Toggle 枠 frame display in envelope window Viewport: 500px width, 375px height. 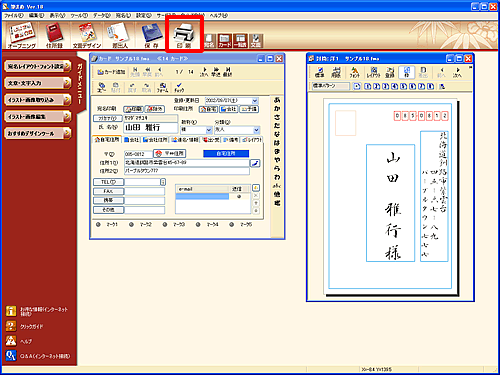pos(407,72)
